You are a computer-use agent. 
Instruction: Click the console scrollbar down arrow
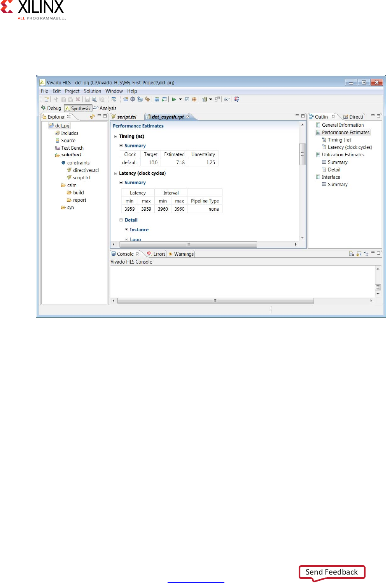point(378,294)
